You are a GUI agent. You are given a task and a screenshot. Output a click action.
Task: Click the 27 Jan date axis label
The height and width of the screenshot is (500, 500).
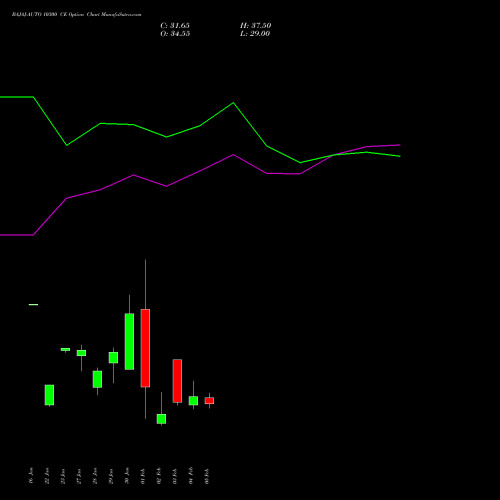(79, 476)
